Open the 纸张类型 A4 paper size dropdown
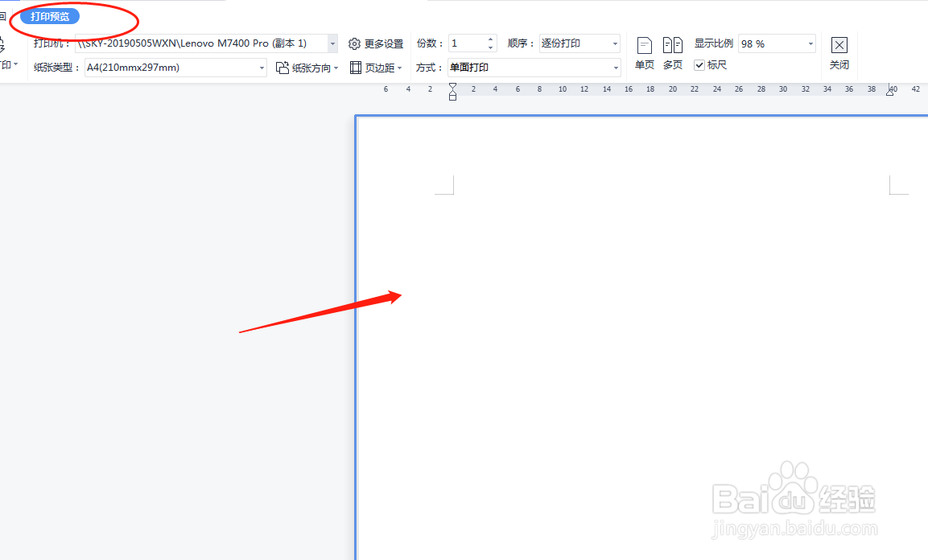This screenshot has height=560, width=928. (260, 68)
